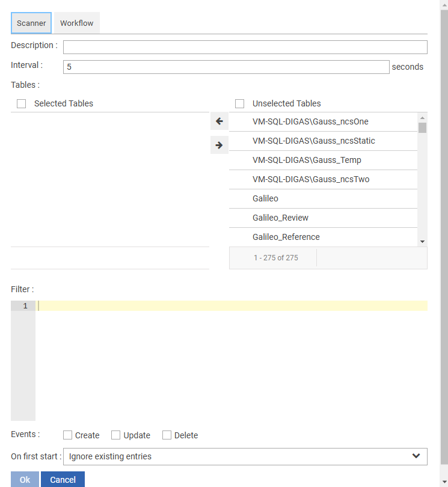Click the tables list scroll-up arrow

(422, 118)
